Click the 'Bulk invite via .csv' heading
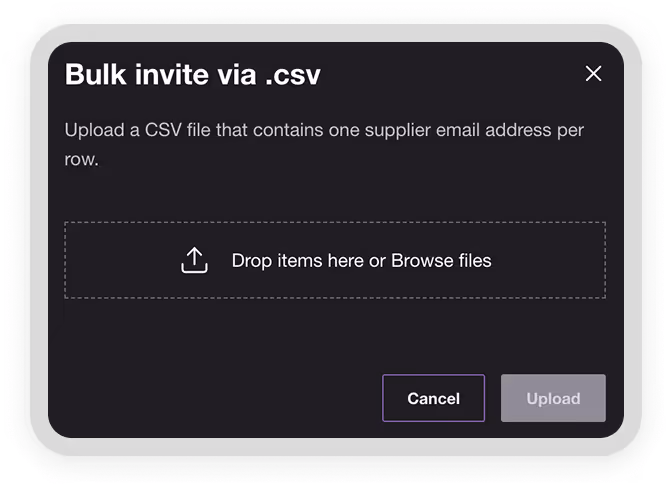Image resolution: width=672 pixels, height=492 pixels. tap(192, 75)
